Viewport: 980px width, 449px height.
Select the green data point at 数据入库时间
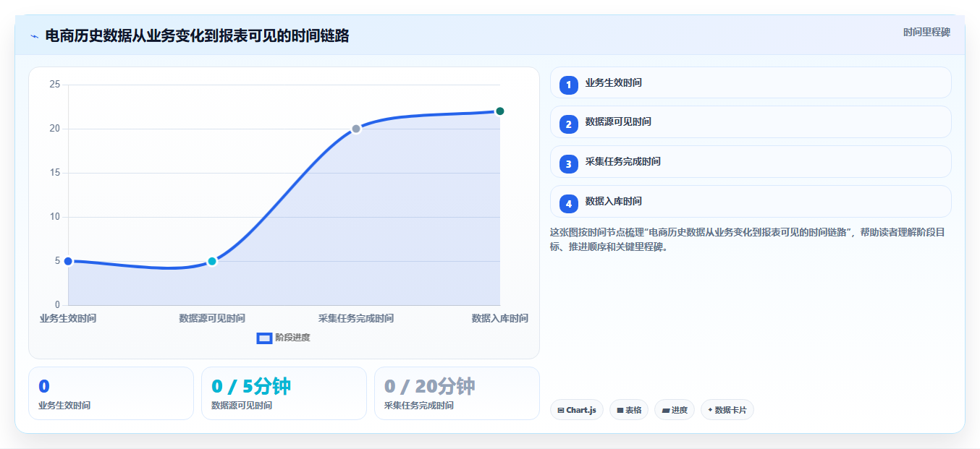point(499,111)
